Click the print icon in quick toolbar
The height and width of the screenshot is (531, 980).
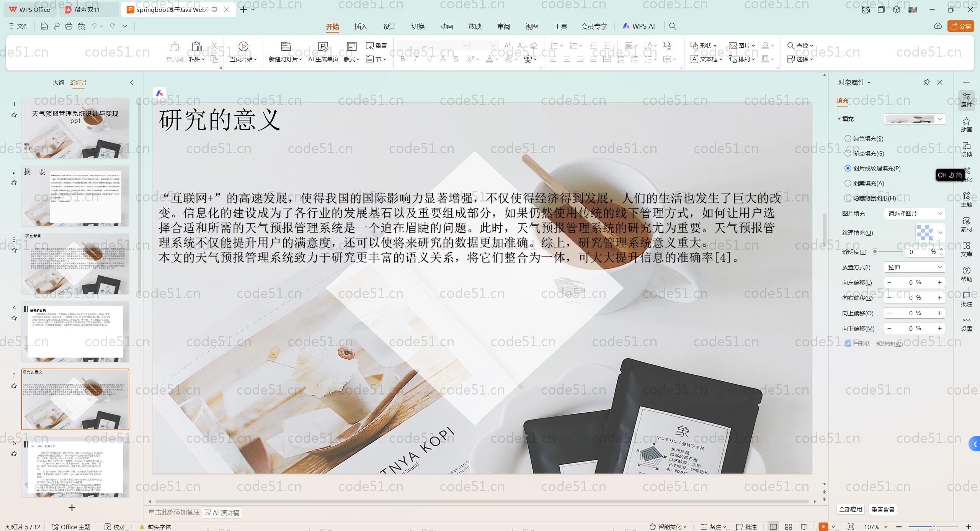click(69, 26)
